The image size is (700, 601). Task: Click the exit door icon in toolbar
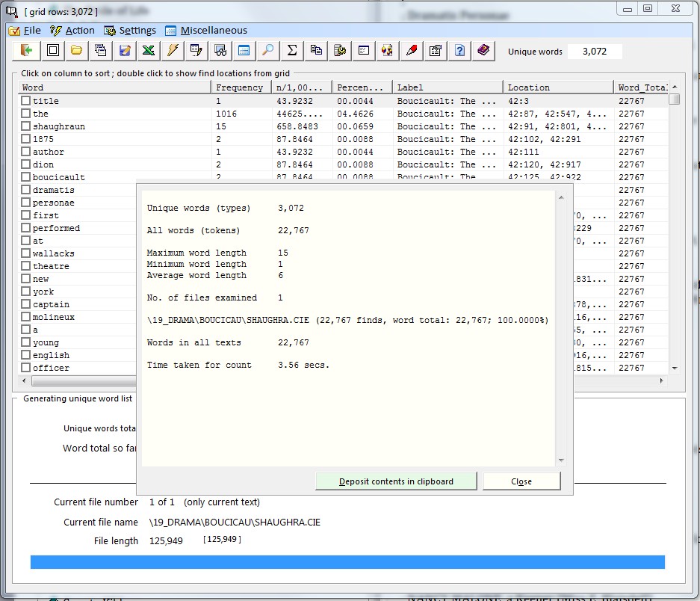(28, 51)
